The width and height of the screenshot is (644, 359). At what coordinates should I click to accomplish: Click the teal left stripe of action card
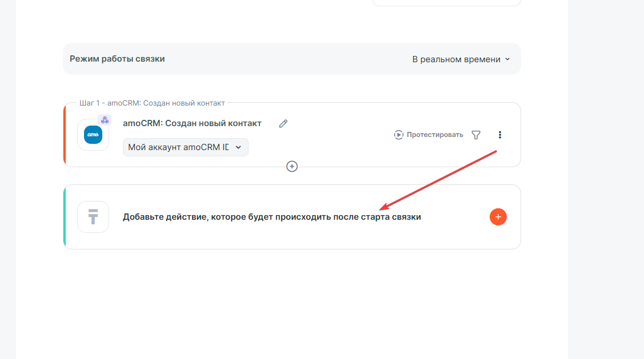[x=65, y=217]
